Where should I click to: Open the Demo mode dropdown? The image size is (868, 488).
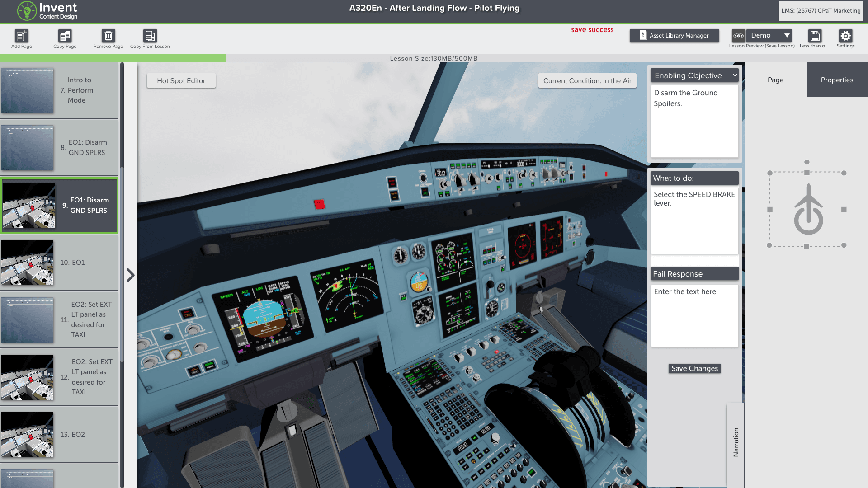click(769, 35)
